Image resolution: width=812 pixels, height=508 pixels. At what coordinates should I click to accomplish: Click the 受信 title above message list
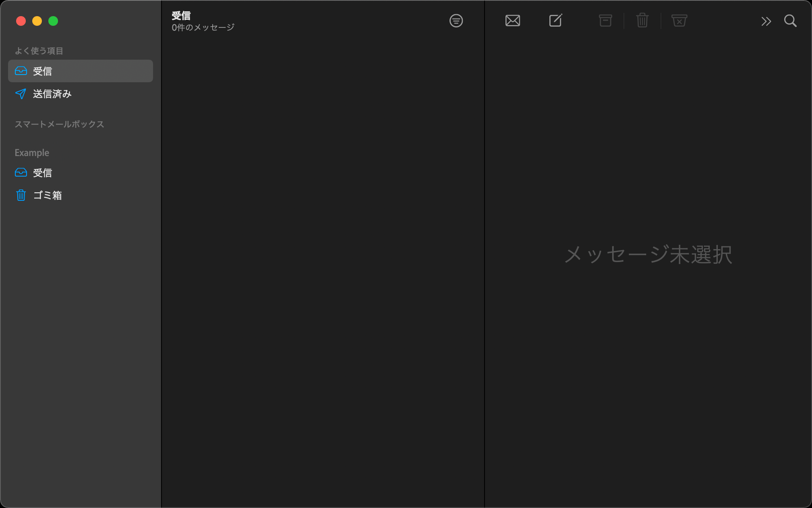click(181, 16)
